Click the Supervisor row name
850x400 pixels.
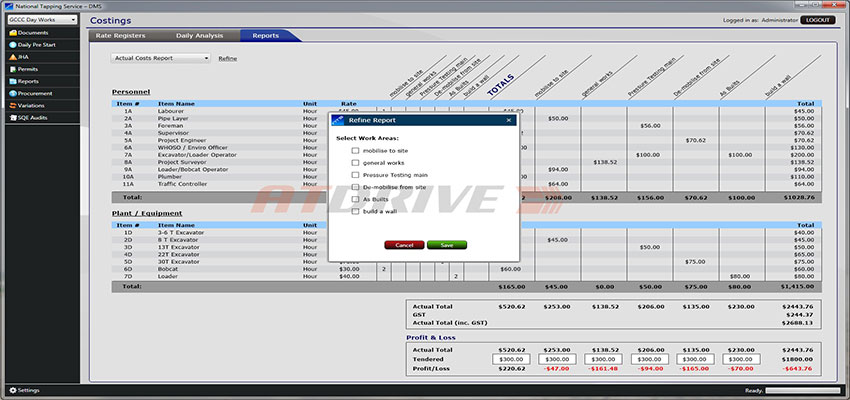point(172,133)
